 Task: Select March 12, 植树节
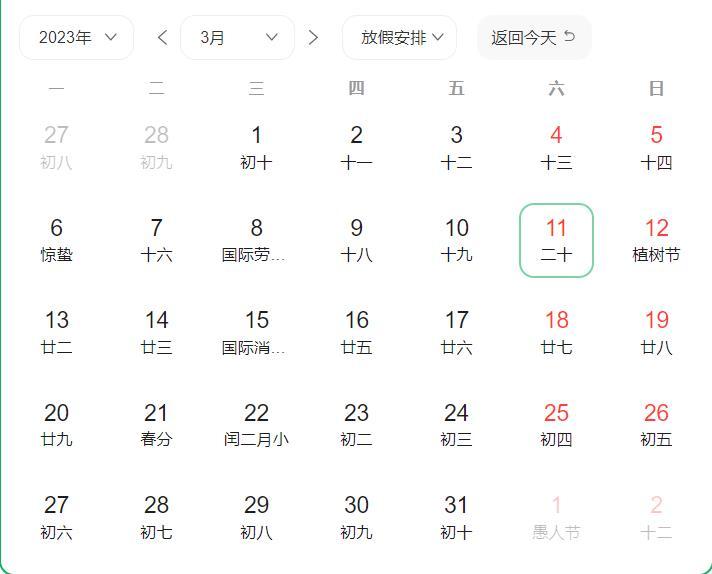coord(656,240)
